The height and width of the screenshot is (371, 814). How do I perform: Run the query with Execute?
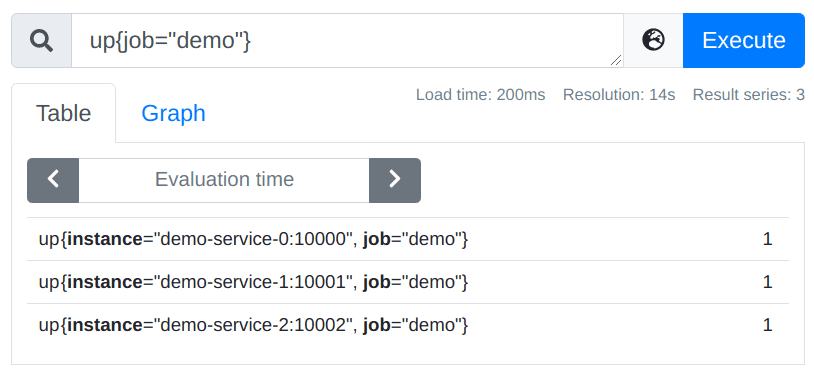tap(743, 40)
